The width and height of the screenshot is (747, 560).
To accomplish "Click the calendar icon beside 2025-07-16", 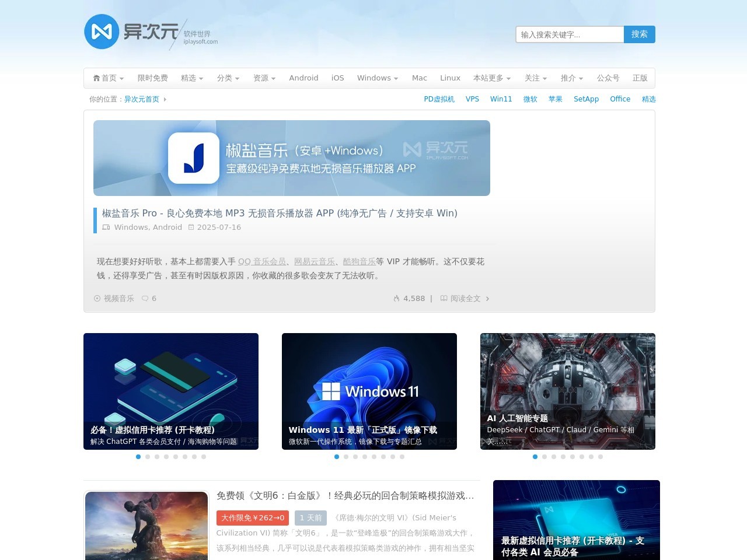I will click(x=191, y=228).
